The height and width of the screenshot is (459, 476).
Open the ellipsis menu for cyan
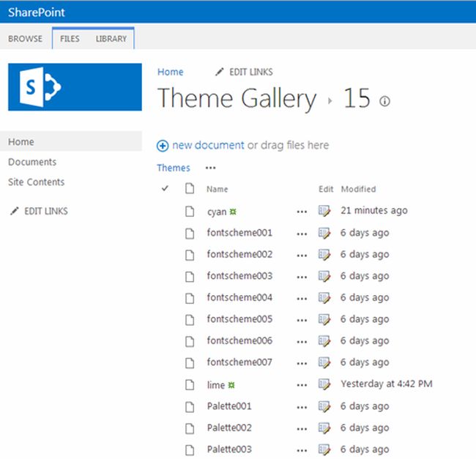(302, 212)
